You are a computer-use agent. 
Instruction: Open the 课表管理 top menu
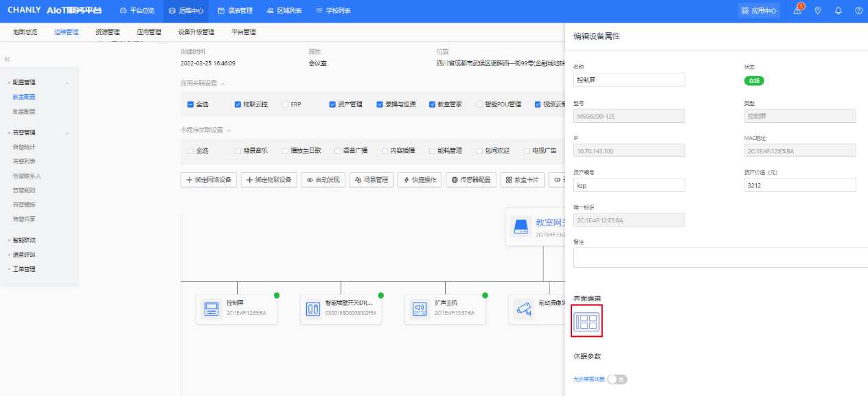coord(235,11)
